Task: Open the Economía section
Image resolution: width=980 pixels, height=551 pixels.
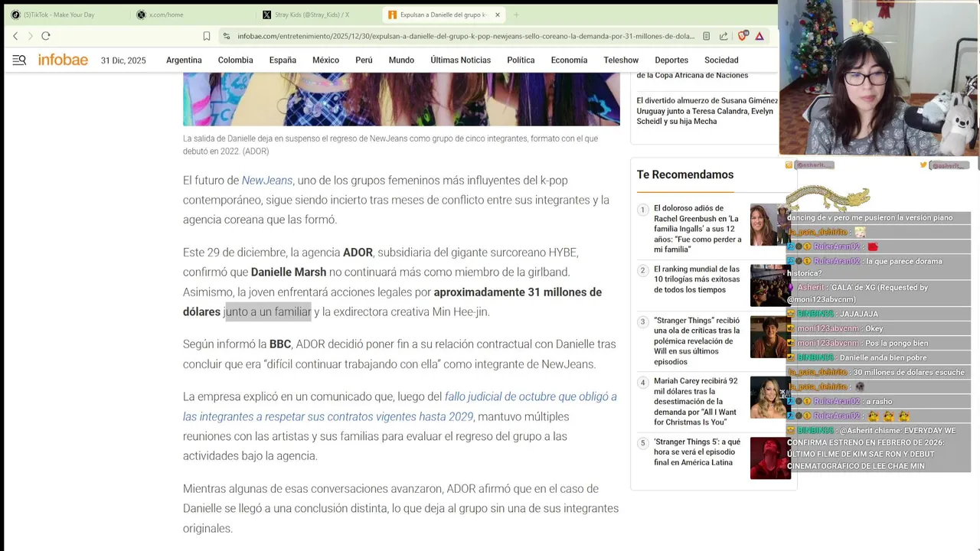Action: coord(569,60)
